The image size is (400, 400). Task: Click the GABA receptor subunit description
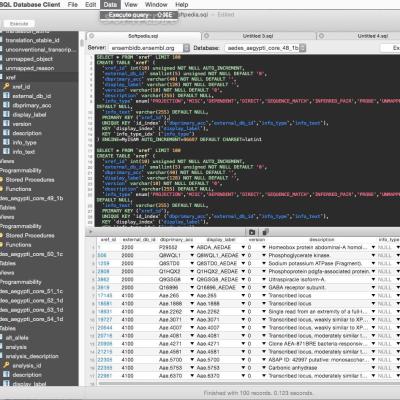tap(297, 288)
